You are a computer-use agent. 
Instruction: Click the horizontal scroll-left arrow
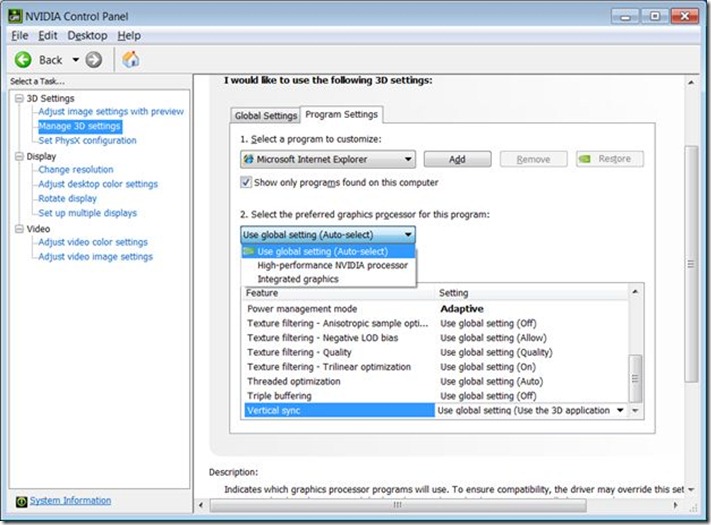click(201, 505)
